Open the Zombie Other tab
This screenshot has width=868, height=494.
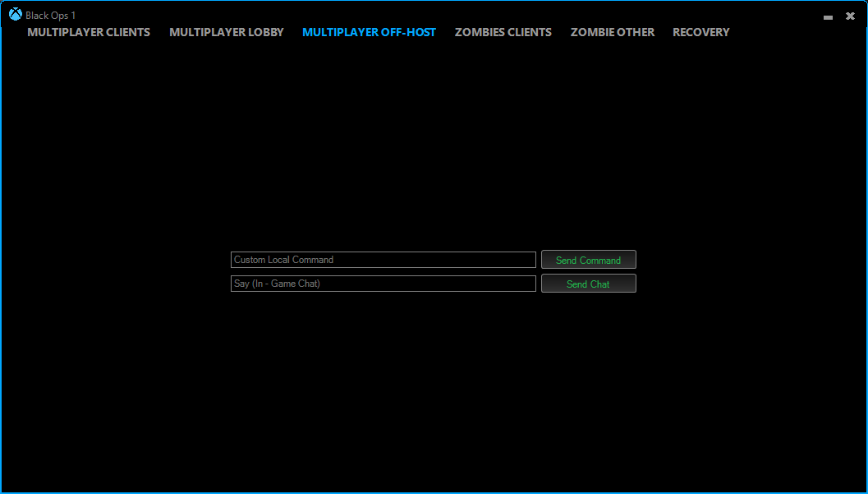(613, 32)
